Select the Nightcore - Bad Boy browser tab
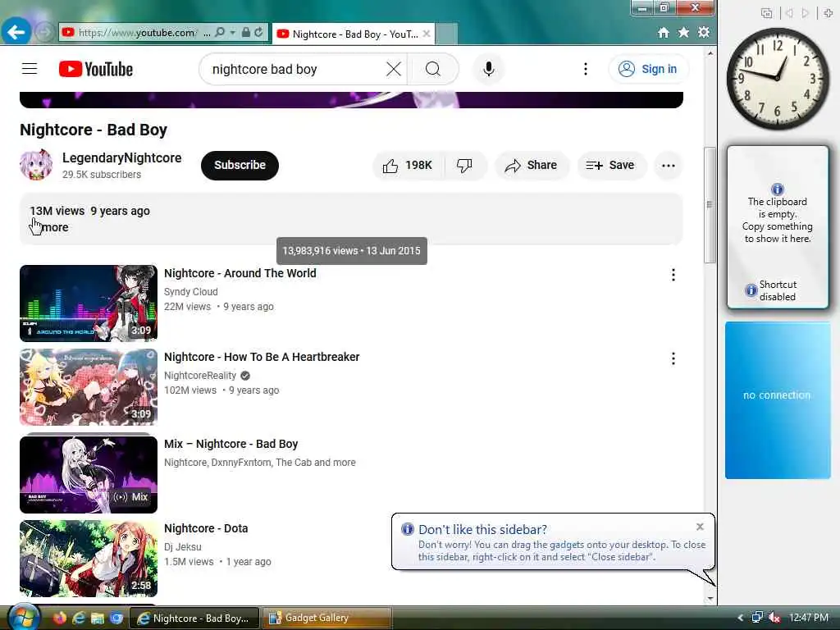The width and height of the screenshot is (840, 630). (x=353, y=34)
